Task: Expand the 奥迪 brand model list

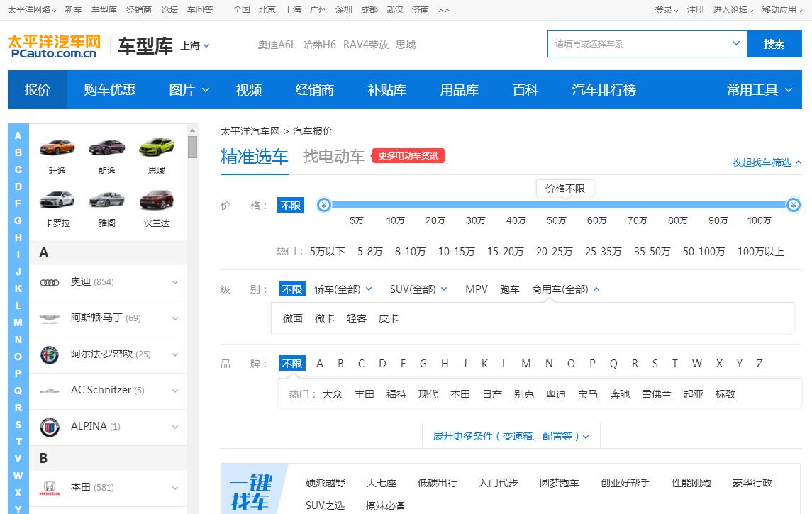Action: [174, 282]
